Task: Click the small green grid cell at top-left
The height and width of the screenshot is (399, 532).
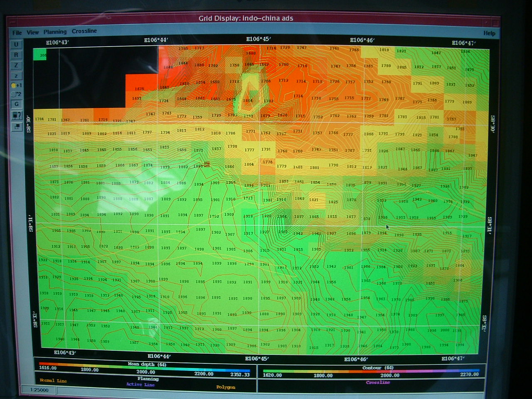Action: pyautogui.click(x=40, y=54)
